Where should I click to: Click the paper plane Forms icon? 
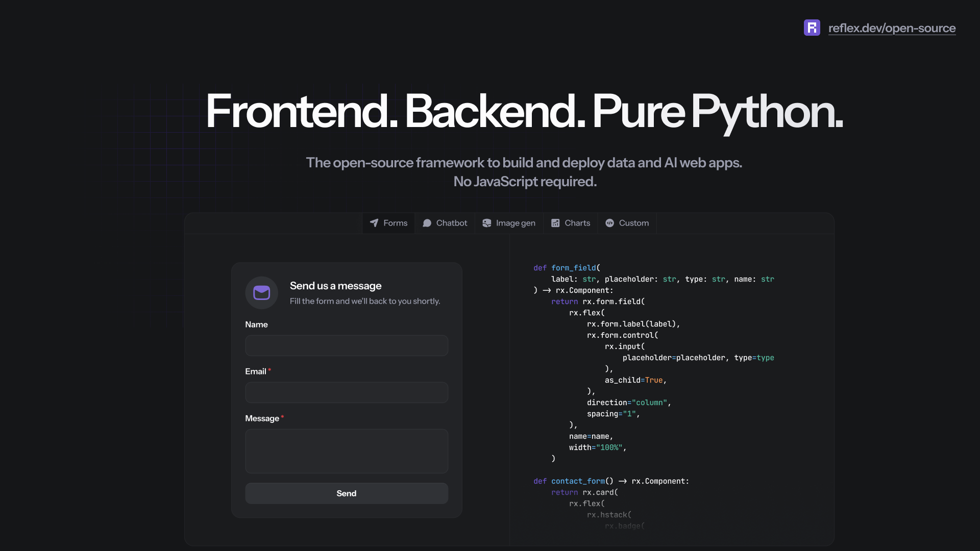coord(374,223)
